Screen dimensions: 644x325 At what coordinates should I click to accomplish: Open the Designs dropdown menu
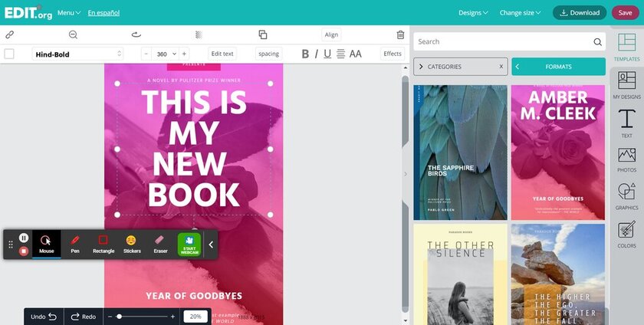pos(474,12)
